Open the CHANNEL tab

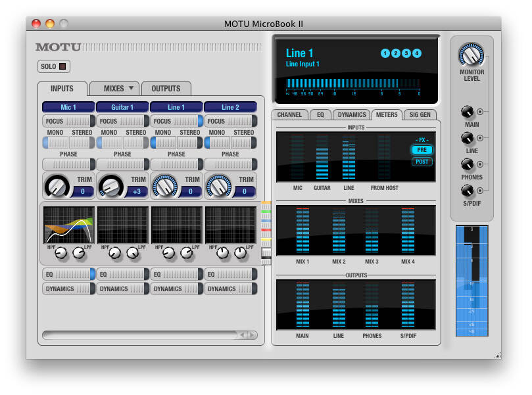pos(289,114)
